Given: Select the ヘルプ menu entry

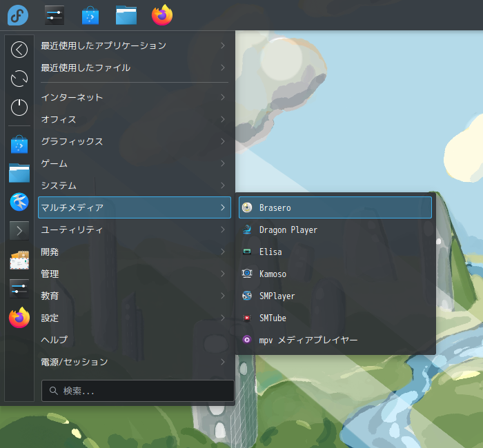Looking at the screenshot, I should (135, 340).
